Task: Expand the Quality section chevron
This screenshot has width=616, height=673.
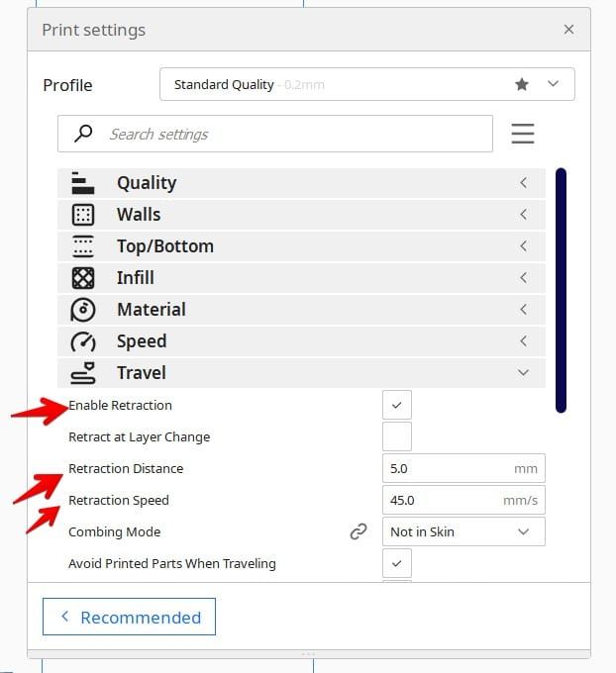Action: (523, 183)
